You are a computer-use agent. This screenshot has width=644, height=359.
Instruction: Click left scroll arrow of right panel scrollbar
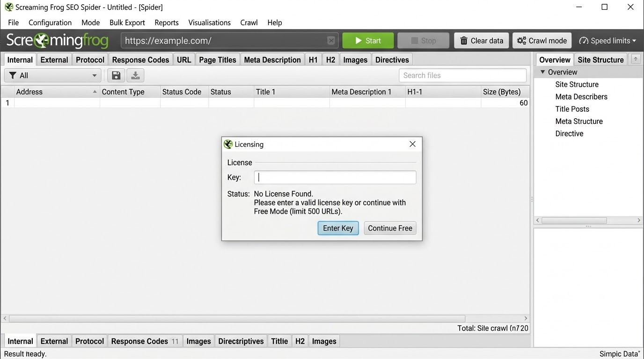point(537,220)
